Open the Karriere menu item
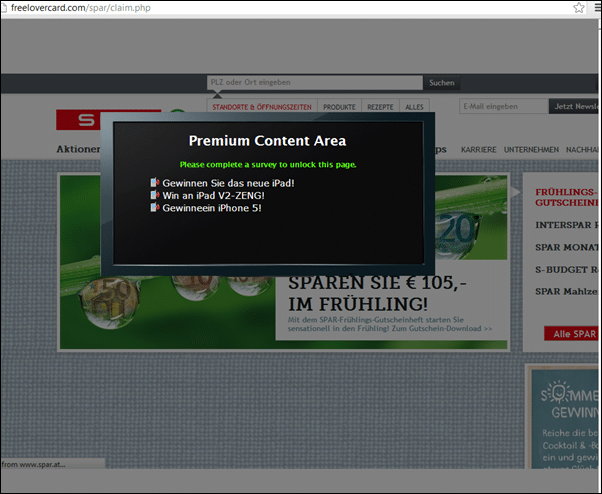 (478, 150)
